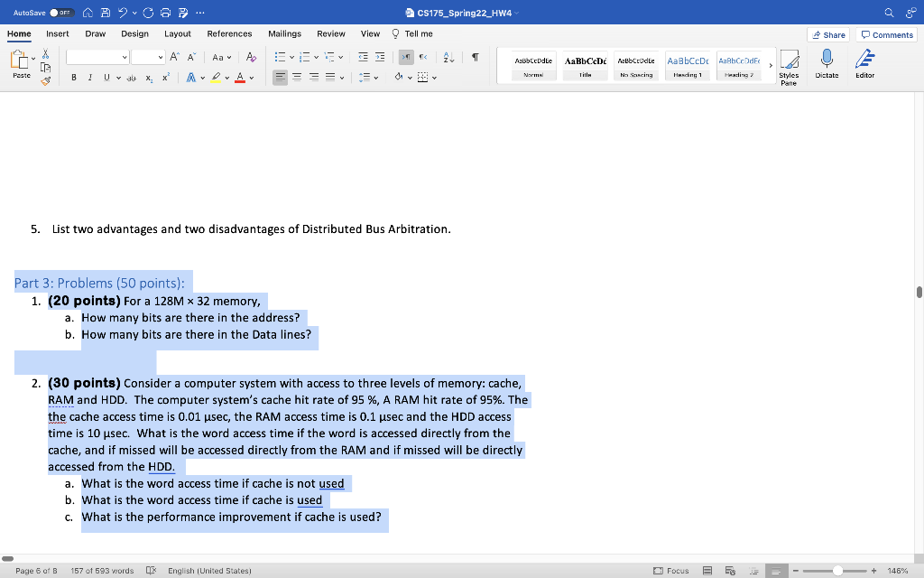Viewport: 924px width, 578px height.
Task: Go to the Review tab
Action: (x=330, y=33)
